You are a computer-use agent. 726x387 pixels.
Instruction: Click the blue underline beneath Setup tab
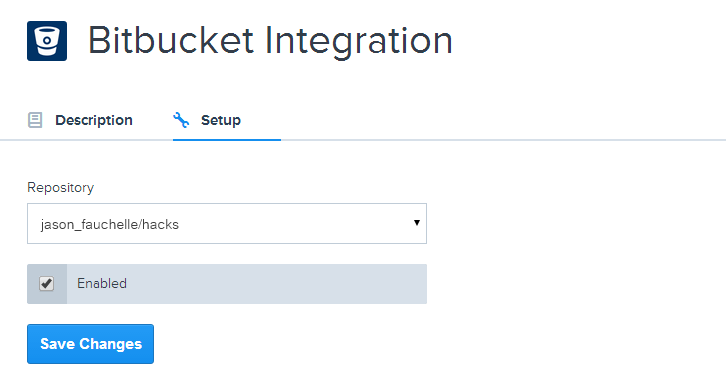pyautogui.click(x=227, y=139)
